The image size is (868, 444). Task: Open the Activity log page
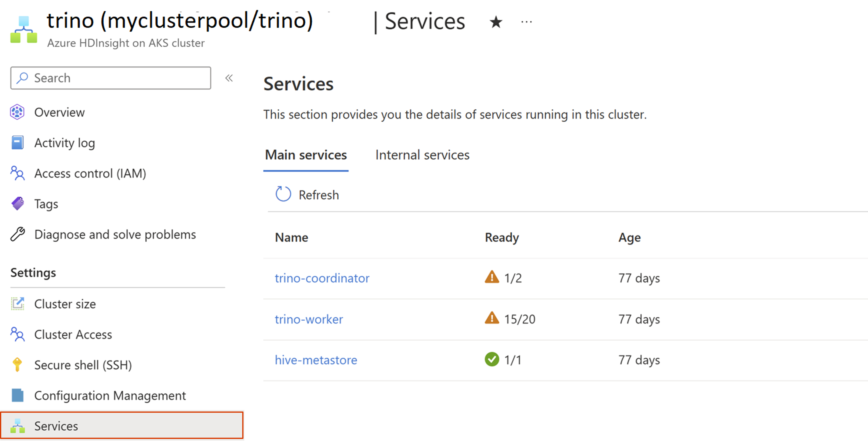coord(64,143)
